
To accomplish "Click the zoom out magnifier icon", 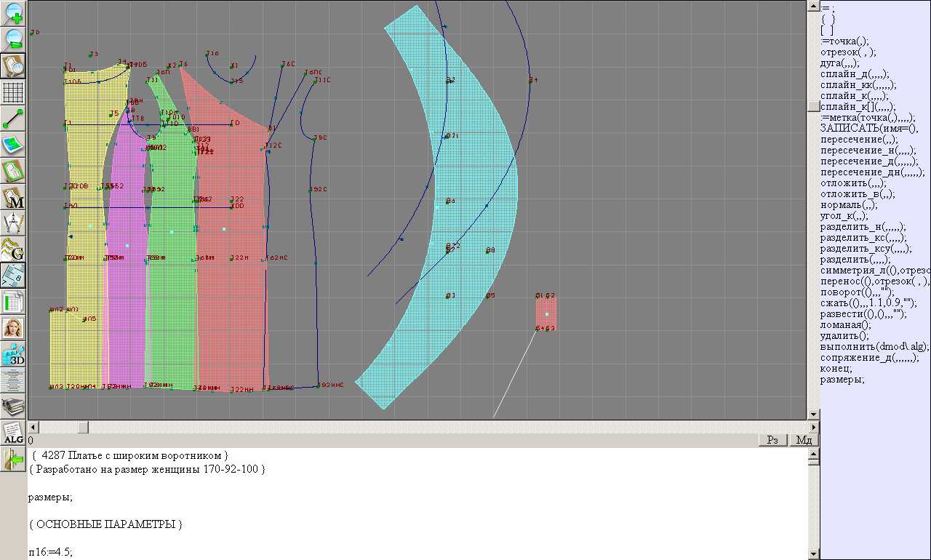I will (14, 39).
